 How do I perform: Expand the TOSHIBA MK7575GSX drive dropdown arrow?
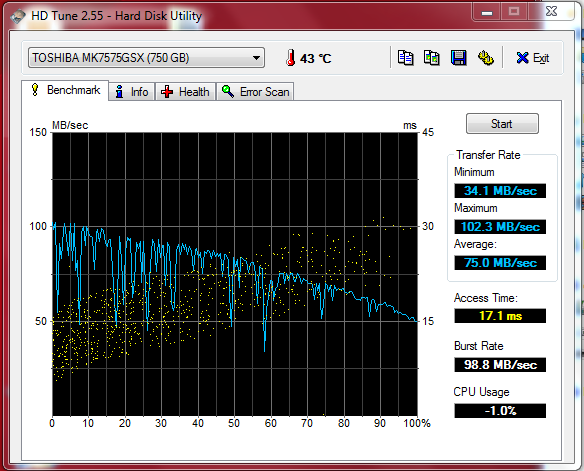tap(256, 58)
